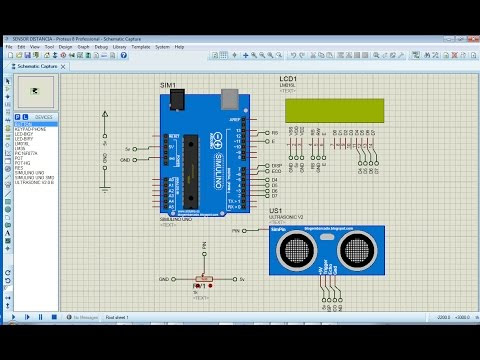Click the Undo arrow icon

[x=293, y=55]
